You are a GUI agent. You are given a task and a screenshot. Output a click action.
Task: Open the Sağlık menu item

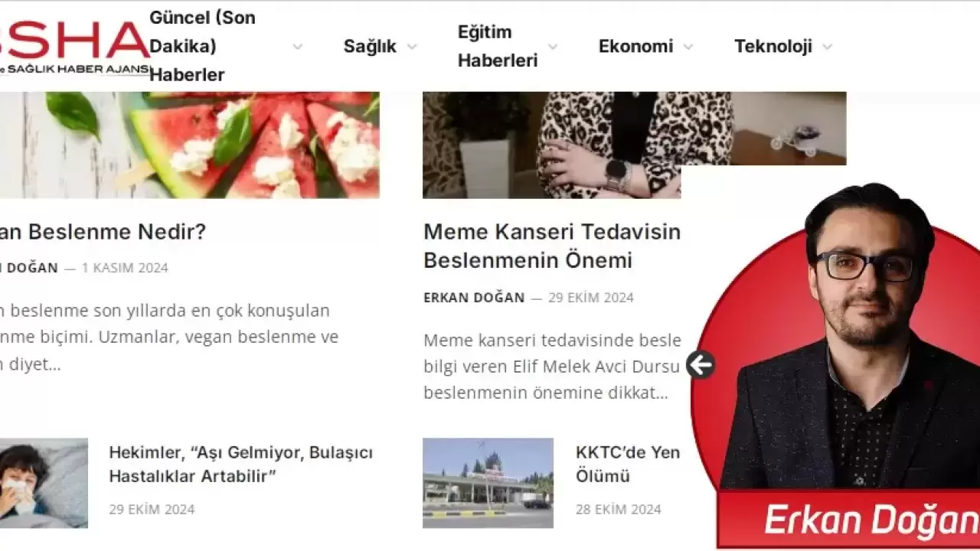tap(370, 47)
